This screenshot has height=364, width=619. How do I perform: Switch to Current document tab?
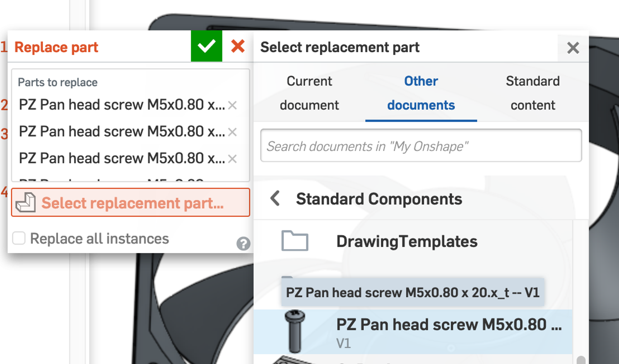(x=309, y=93)
